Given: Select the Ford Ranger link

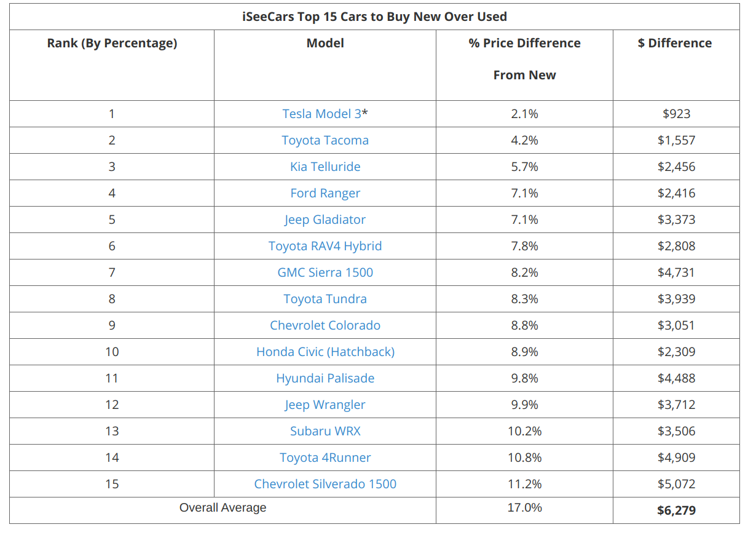Looking at the screenshot, I should tap(325, 193).
